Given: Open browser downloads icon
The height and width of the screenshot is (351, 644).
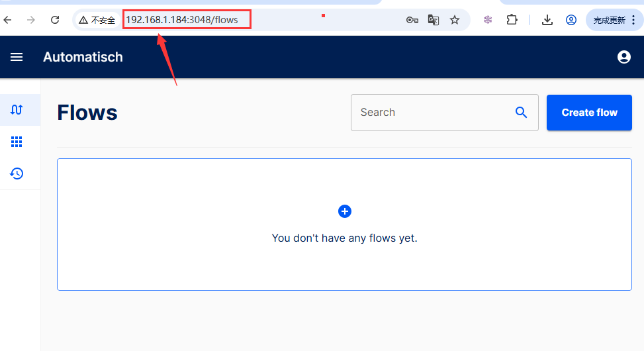Looking at the screenshot, I should (x=547, y=20).
